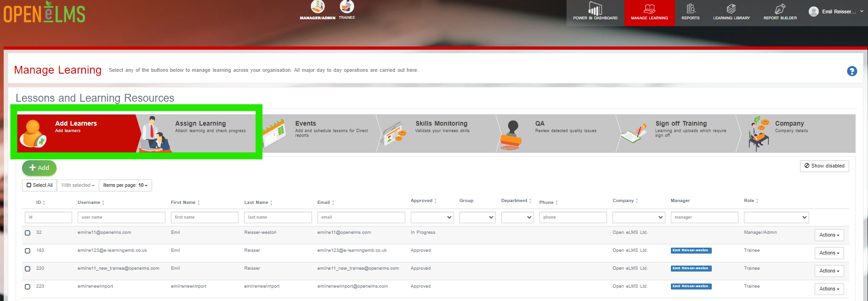Viewport: 868px width, 301px height.
Task: Sort by Last Name column arrows
Action: coord(272,203)
